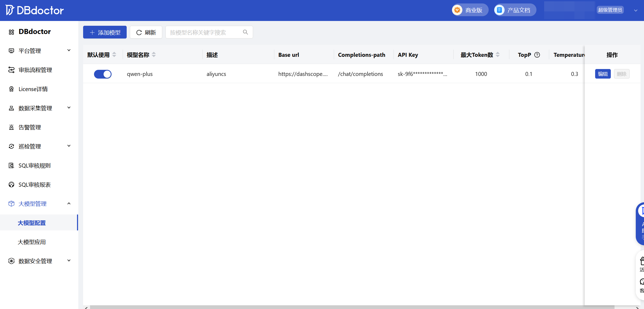Focus the model name search field
The height and width of the screenshot is (309, 644).
(x=209, y=32)
